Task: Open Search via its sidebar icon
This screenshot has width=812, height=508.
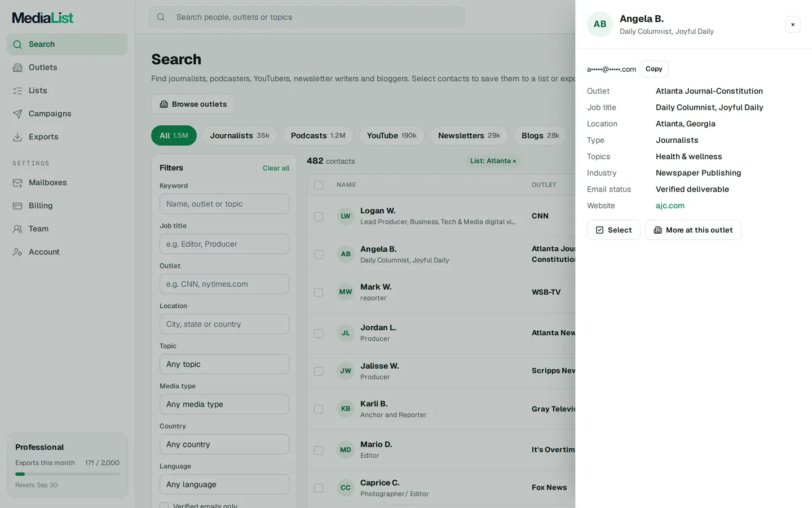Action: click(x=17, y=44)
